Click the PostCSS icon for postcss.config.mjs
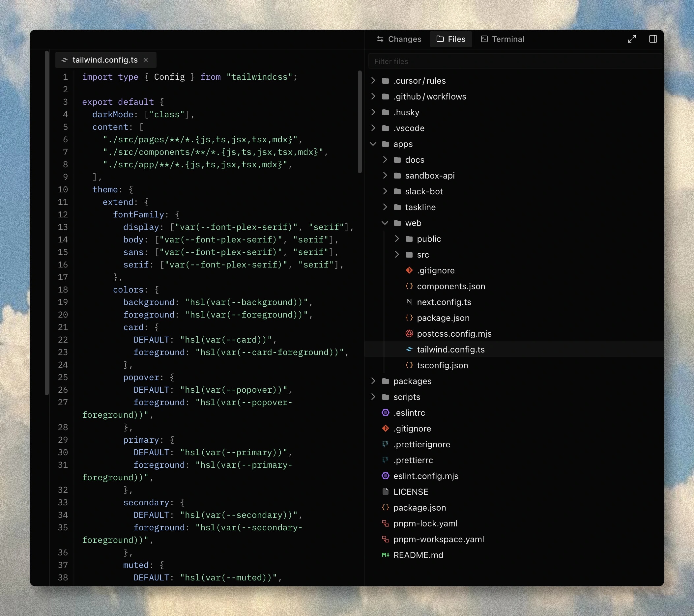 [409, 334]
